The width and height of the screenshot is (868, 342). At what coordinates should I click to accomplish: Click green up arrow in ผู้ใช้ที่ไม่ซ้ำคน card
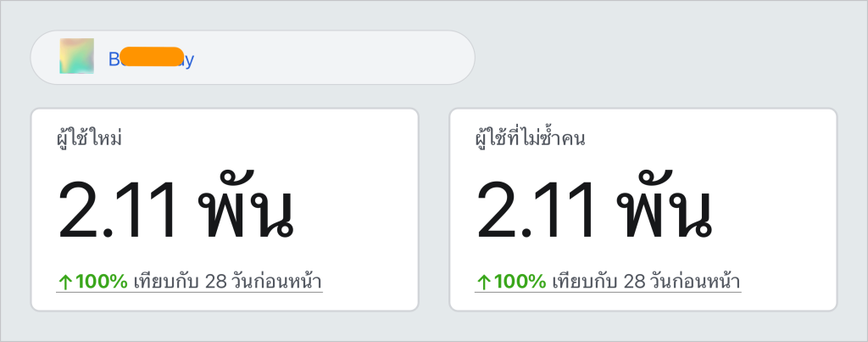pos(483,283)
